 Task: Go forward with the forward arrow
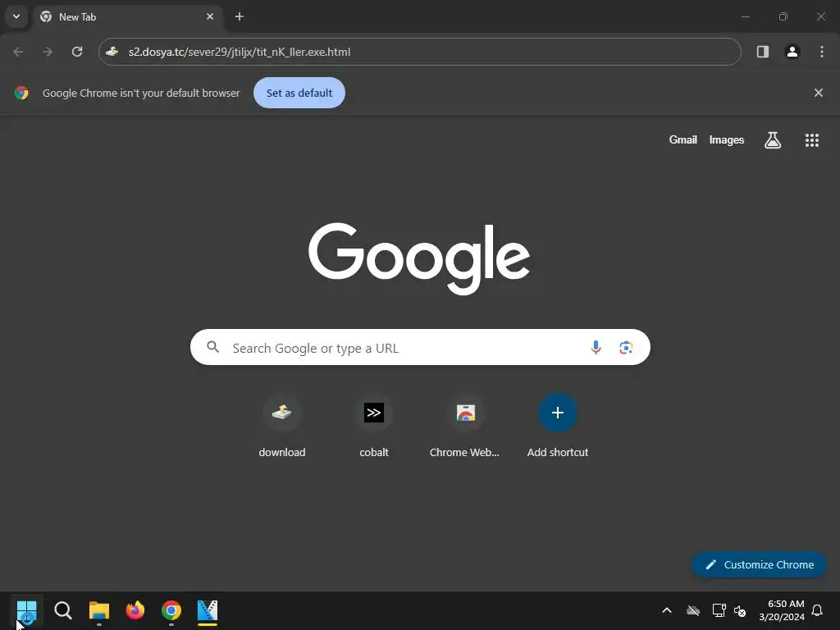[x=48, y=52]
